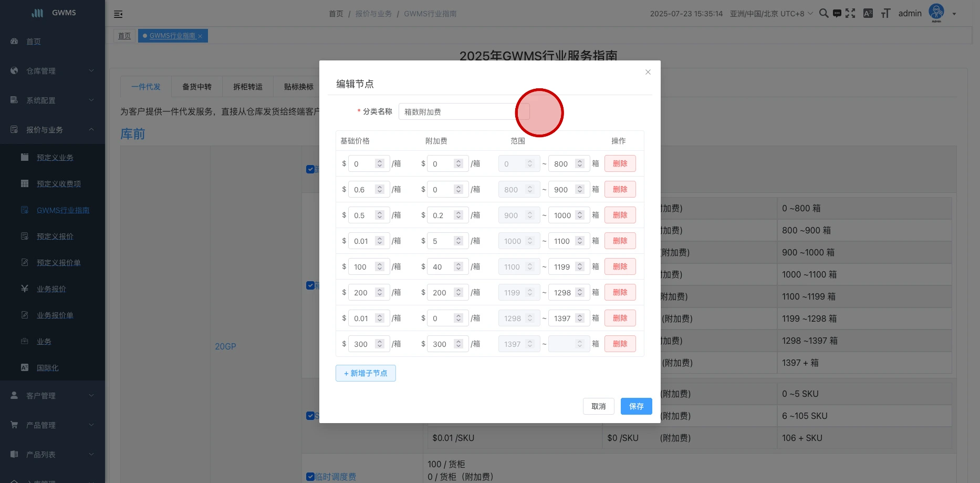Screen dimensions: 980x483
Task: Switch to the 备货中转 tab
Action: pos(197,87)
